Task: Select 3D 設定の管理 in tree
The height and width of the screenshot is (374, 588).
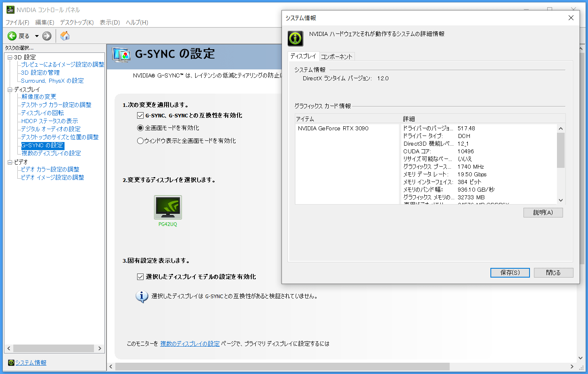Action: tap(40, 73)
